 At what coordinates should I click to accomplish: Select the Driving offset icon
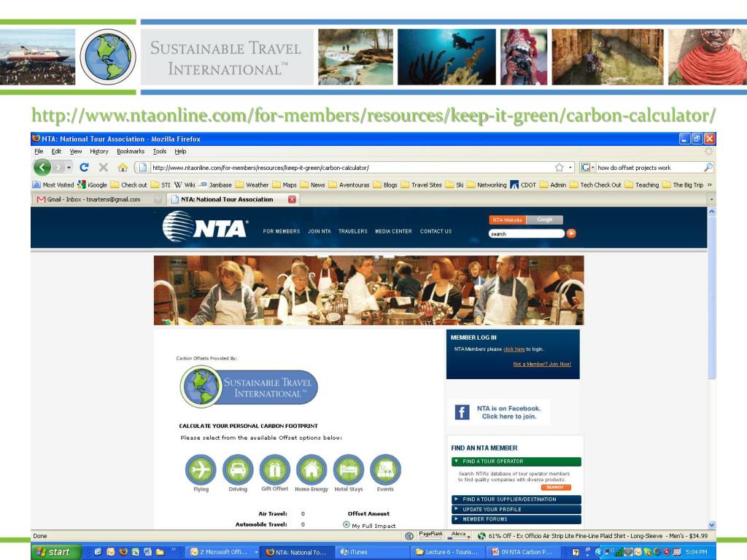[x=238, y=470]
